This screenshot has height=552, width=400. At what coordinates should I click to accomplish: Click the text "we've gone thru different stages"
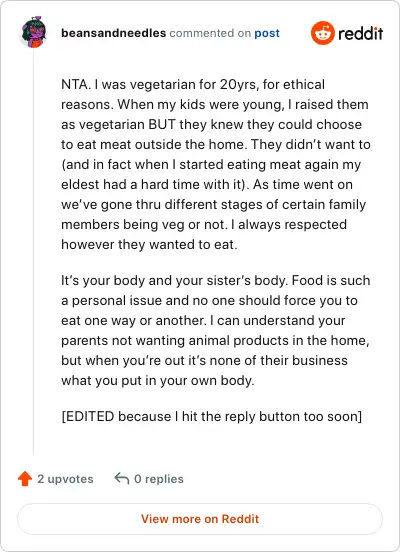click(163, 205)
